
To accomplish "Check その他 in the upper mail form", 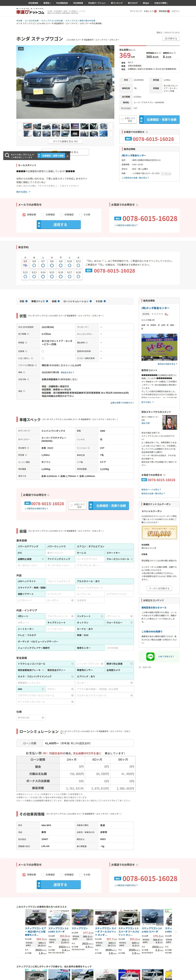I will click(x=81, y=215).
